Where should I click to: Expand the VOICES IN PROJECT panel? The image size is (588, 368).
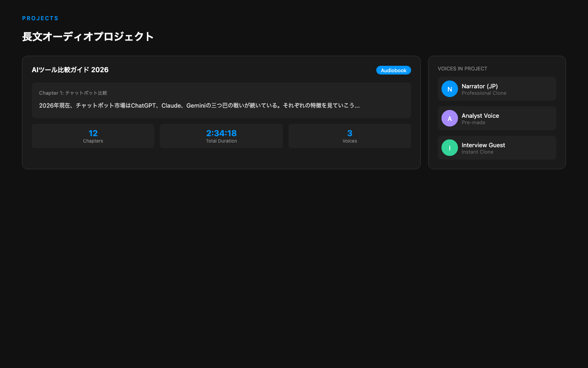coord(497,112)
